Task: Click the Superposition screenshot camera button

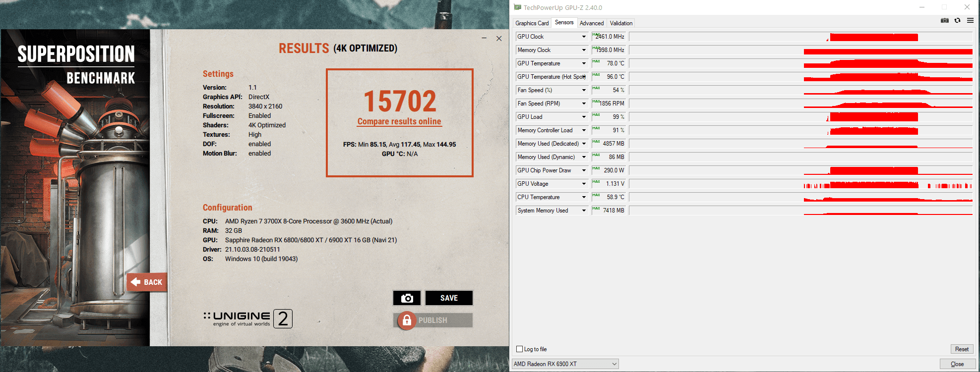Action: coord(407,298)
